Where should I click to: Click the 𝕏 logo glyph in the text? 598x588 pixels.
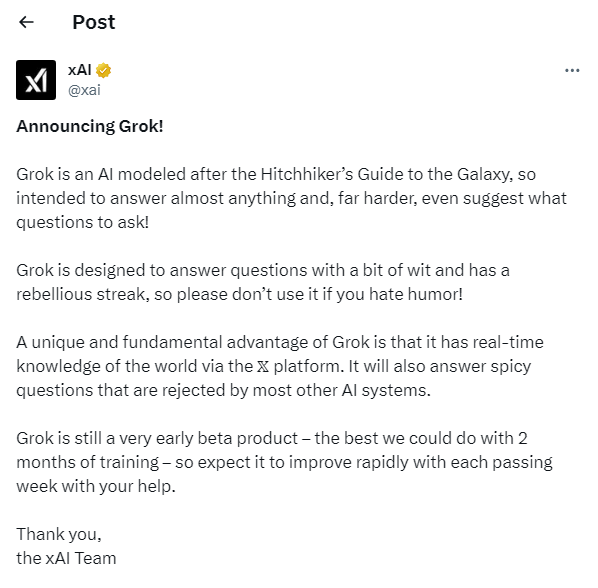(263, 366)
